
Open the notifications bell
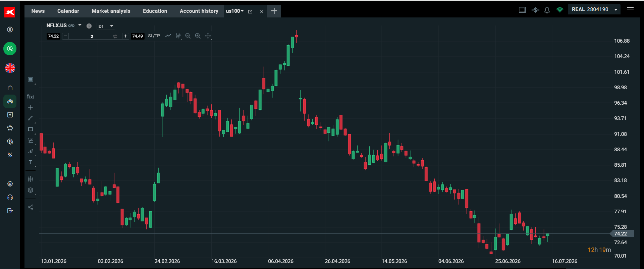[547, 10]
